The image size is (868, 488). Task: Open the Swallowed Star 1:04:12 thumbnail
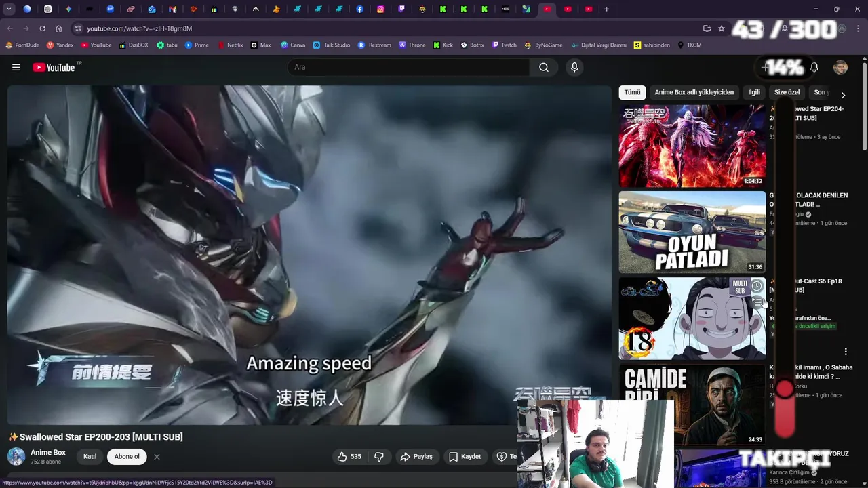(x=692, y=146)
